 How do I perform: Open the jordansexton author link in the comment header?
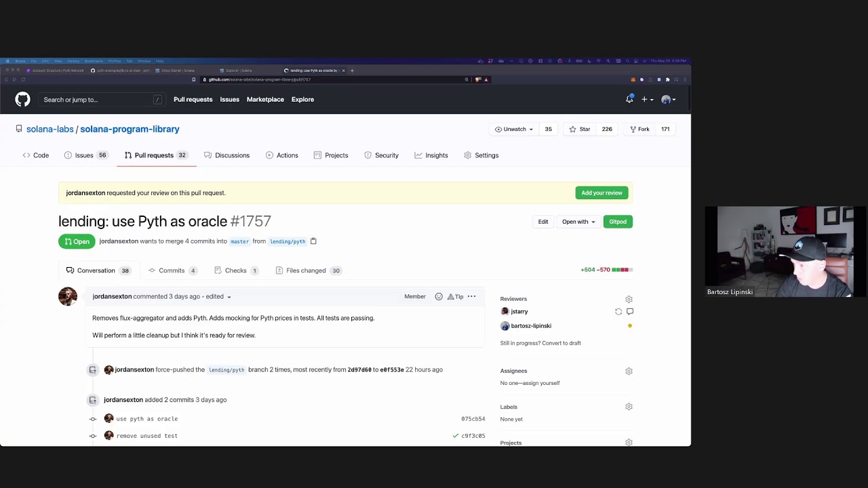click(112, 297)
